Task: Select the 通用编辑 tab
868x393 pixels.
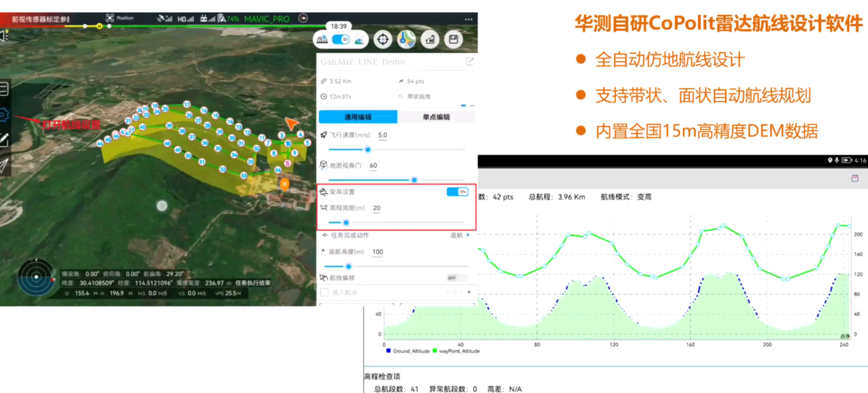Action: point(358,117)
